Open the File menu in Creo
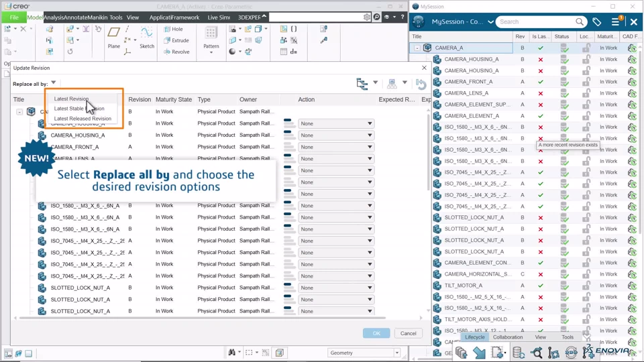644x362 pixels. (14, 17)
